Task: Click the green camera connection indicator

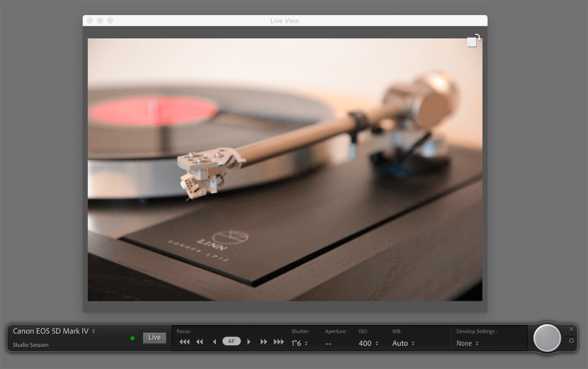Action: point(132,338)
